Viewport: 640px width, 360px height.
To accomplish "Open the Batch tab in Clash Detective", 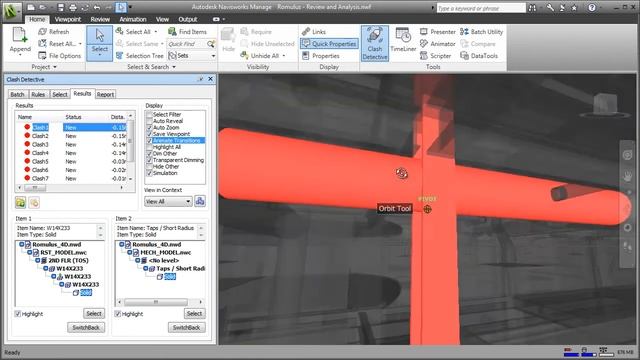I will (x=18, y=95).
